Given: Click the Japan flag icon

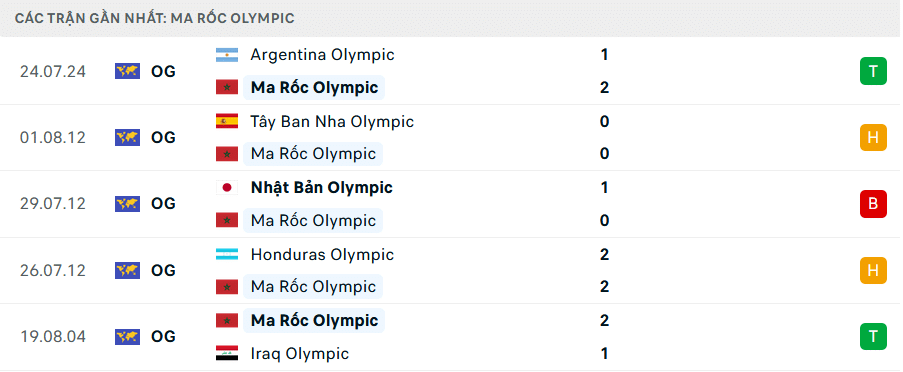Looking at the screenshot, I should [227, 188].
